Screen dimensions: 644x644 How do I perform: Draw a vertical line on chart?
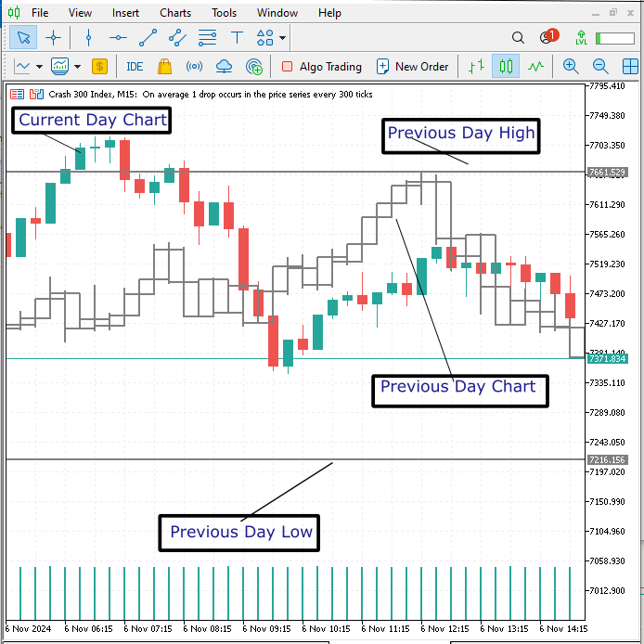[x=88, y=38]
